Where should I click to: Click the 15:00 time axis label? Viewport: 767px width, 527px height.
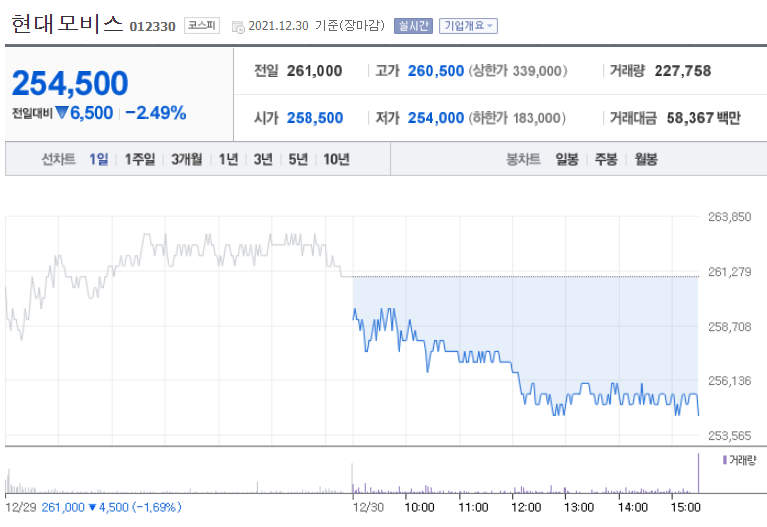pyautogui.click(x=685, y=507)
